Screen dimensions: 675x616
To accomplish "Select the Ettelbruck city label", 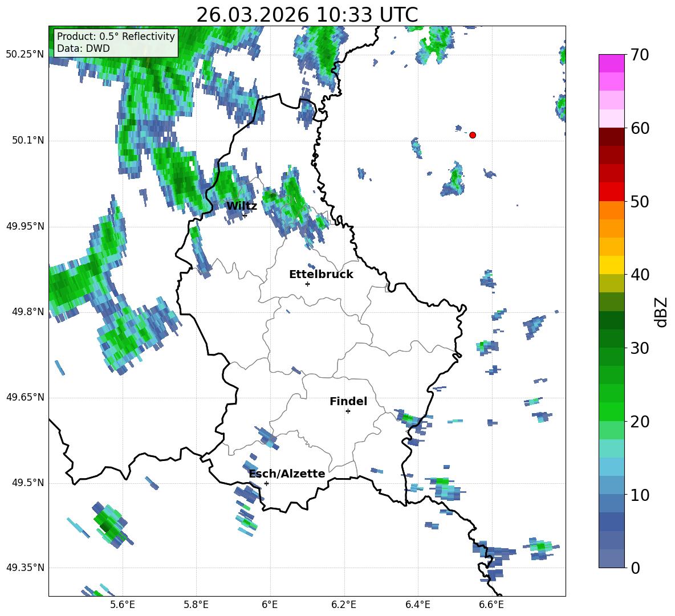I will click(321, 275).
